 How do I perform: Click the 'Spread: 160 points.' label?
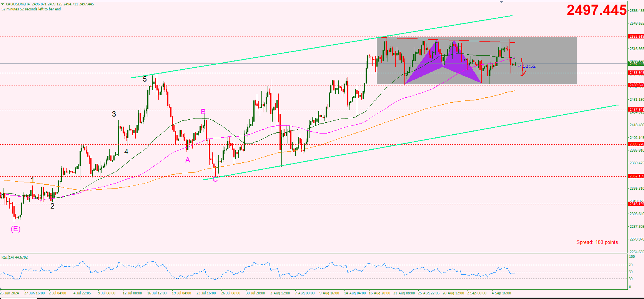coord(598,242)
